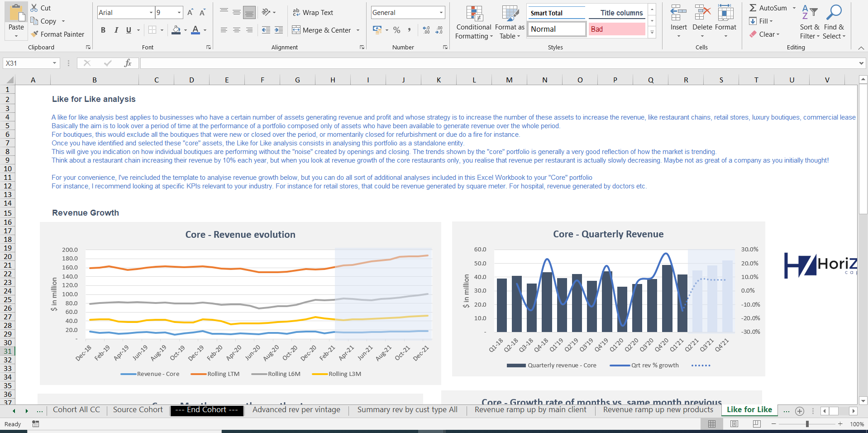Click in the formula bar input
Image resolution: width=868 pixels, height=433 pixels.
tap(498, 63)
